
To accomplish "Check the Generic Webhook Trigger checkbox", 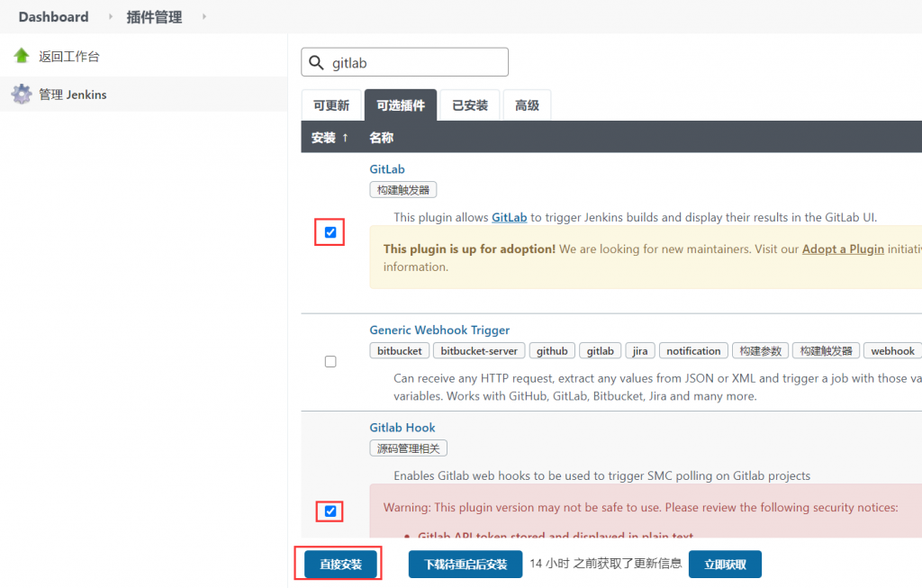I will (x=330, y=362).
